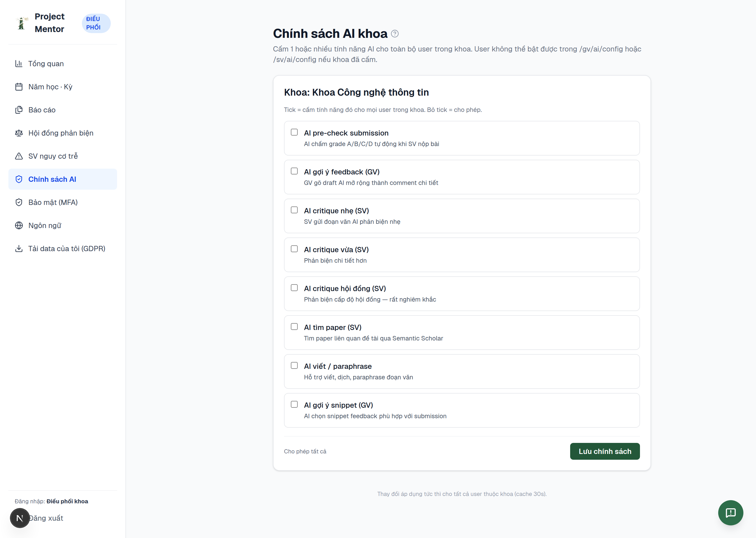
Task: Open the feedback chat bubble icon
Action: 731,513
